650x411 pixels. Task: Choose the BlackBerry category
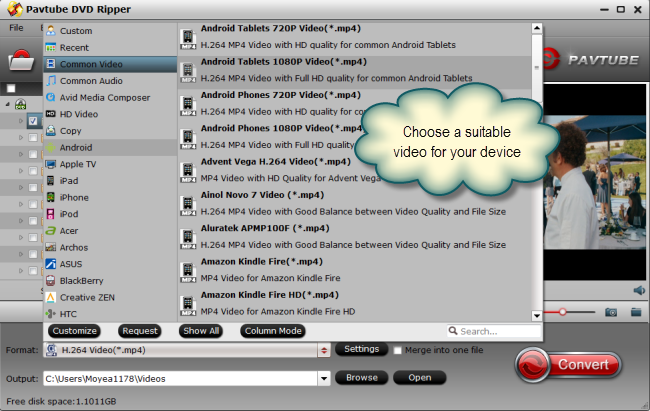(x=110, y=281)
